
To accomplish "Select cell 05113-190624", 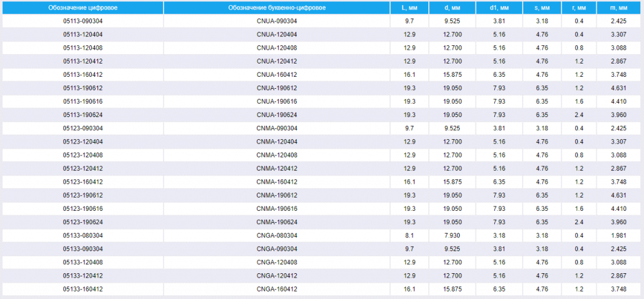I will click(83, 115).
